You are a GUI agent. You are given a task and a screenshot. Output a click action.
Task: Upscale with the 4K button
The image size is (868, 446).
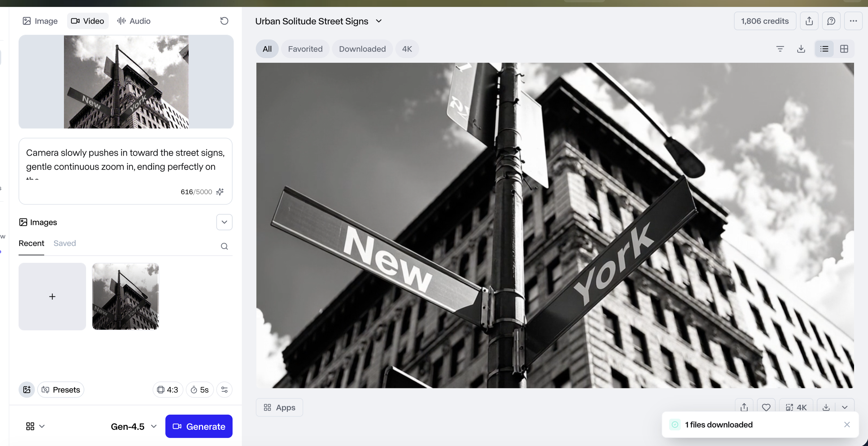click(796, 407)
